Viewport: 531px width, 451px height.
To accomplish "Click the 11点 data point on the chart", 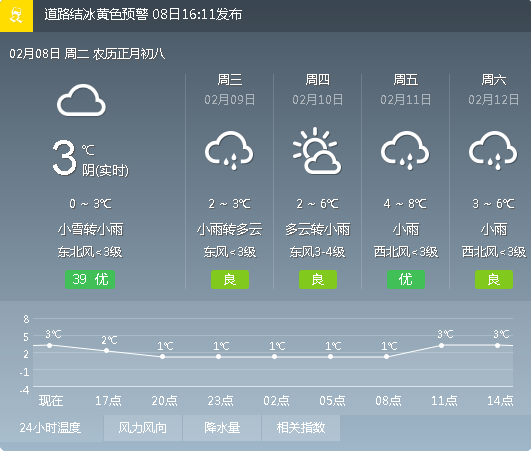I will pos(442,345).
